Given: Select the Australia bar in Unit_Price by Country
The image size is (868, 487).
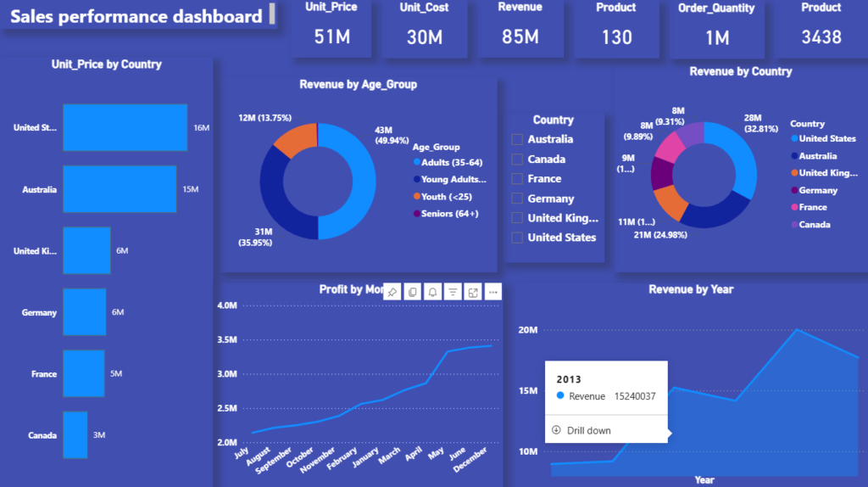Looking at the screenshot, I should tap(120, 189).
